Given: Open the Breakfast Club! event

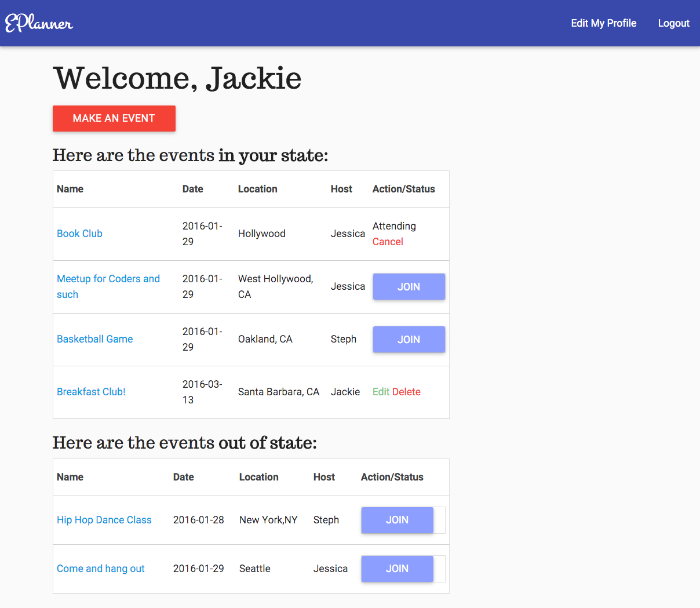Looking at the screenshot, I should tap(91, 392).
